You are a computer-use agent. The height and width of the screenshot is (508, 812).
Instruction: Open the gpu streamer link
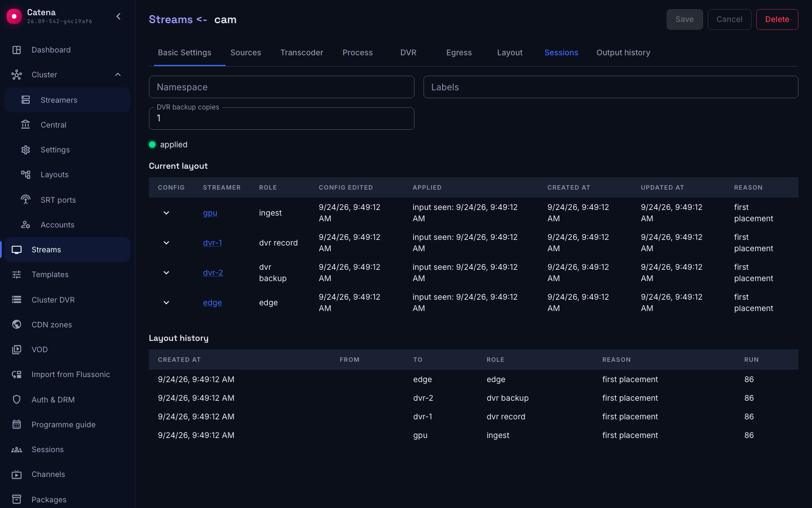[210, 213]
